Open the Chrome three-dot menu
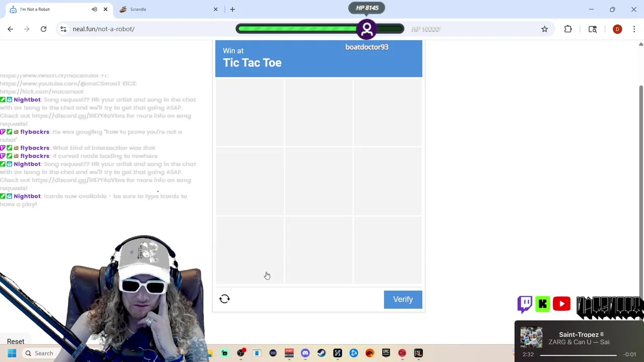The height and width of the screenshot is (362, 644). click(x=634, y=29)
